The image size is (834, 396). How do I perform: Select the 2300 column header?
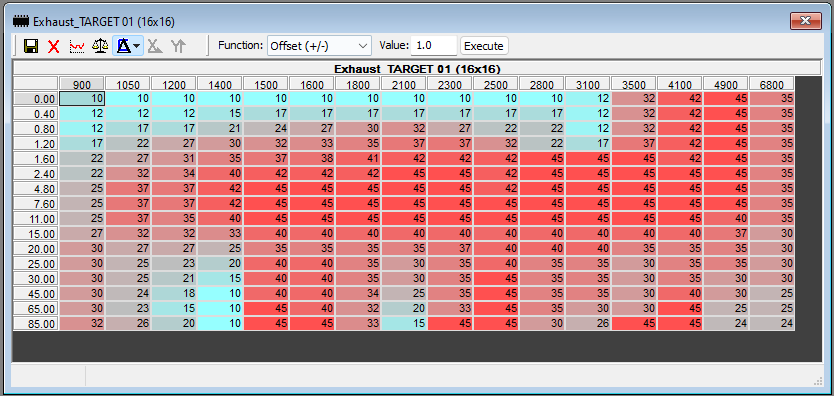450,84
